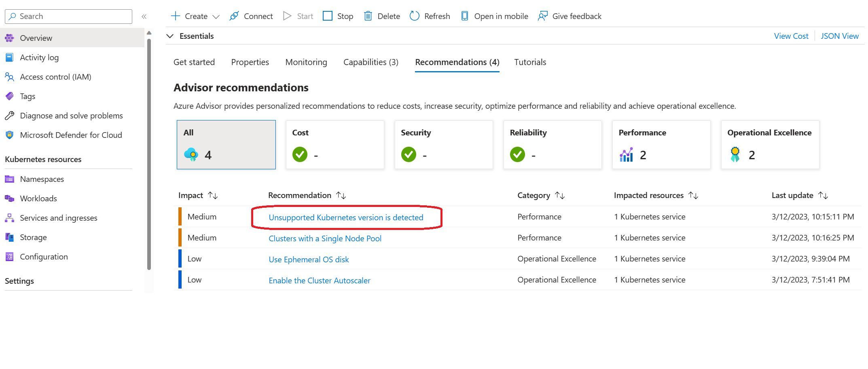Click the Access control (IAM) icon

pos(9,77)
